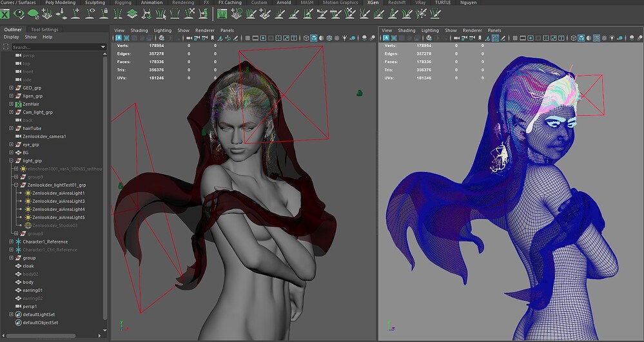Collapse the light_grp node
The width and height of the screenshot is (644, 342).
point(11,161)
